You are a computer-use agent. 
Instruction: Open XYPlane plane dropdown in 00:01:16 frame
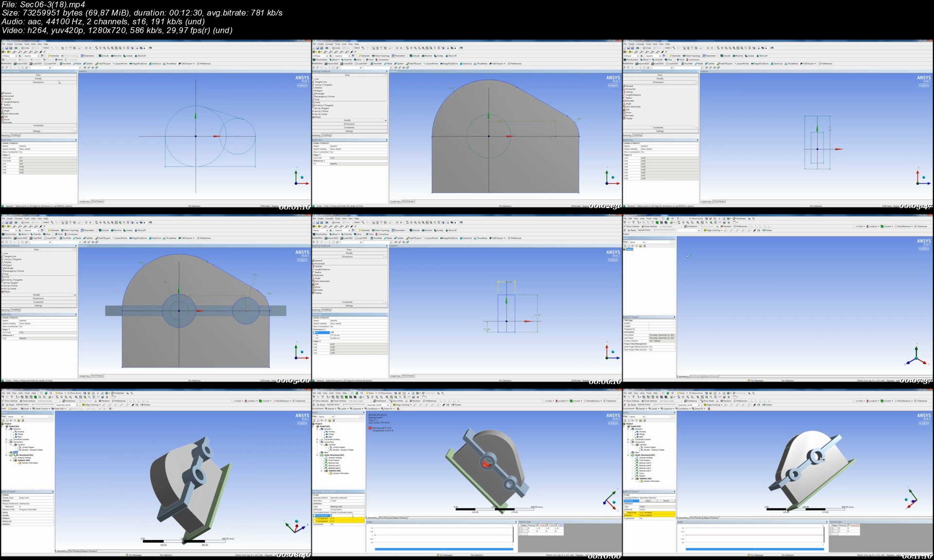pyautogui.click(x=9, y=56)
